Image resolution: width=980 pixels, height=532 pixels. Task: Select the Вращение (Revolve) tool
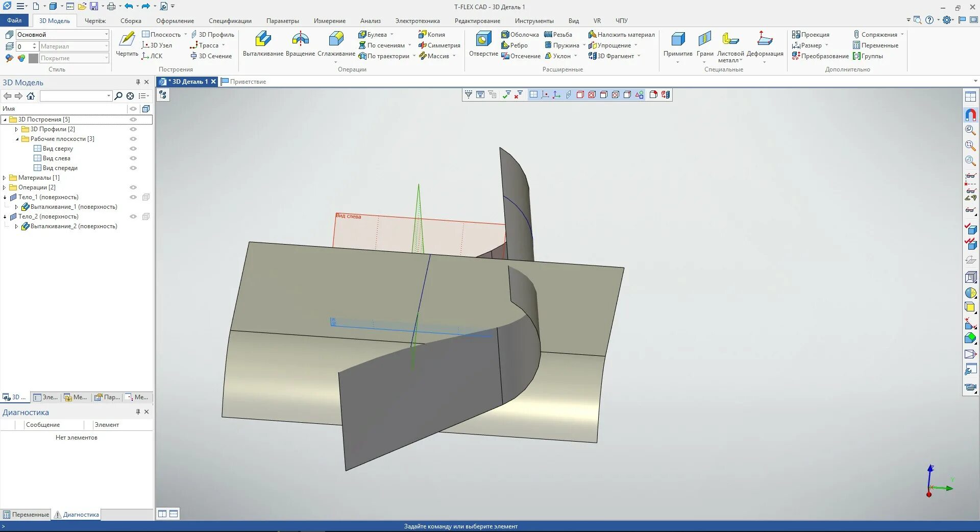pos(300,44)
